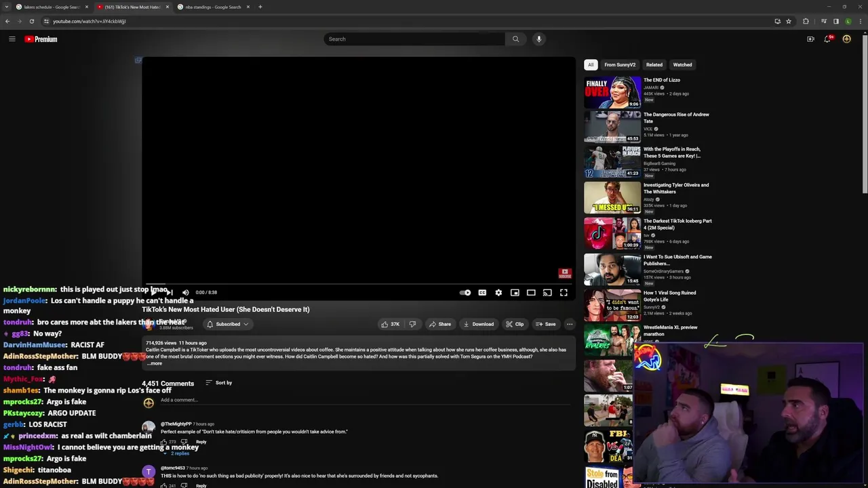The image size is (868, 488).
Task: Like the video showing 37K likes
Action: pos(390,325)
